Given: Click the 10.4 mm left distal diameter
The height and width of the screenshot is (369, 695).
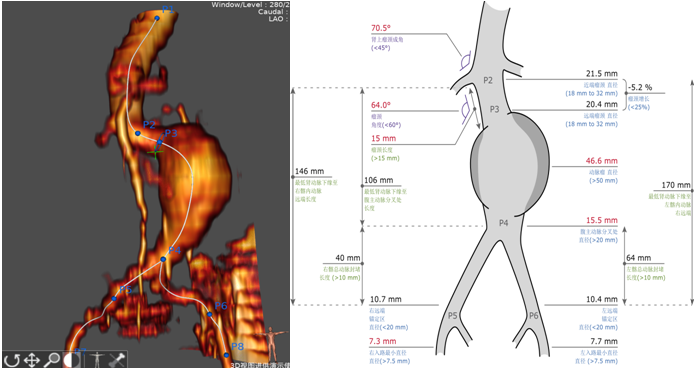Looking at the screenshot, I should 601,299.
